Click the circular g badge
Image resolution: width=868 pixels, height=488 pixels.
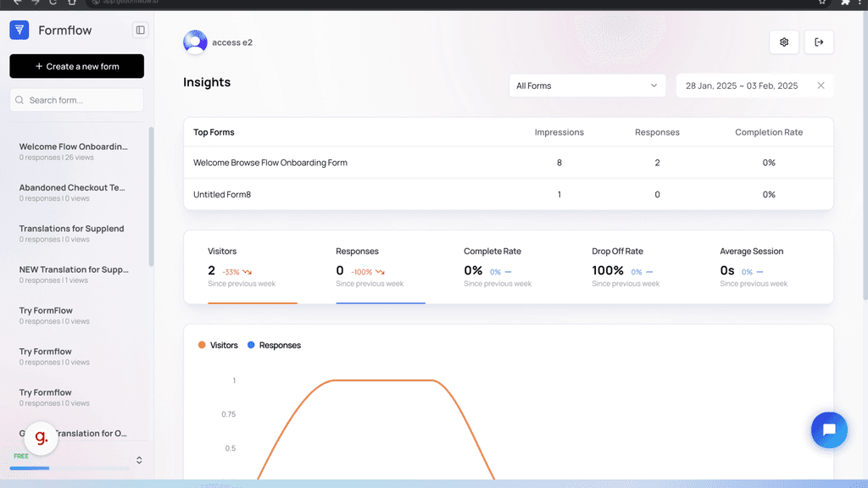pos(41,438)
